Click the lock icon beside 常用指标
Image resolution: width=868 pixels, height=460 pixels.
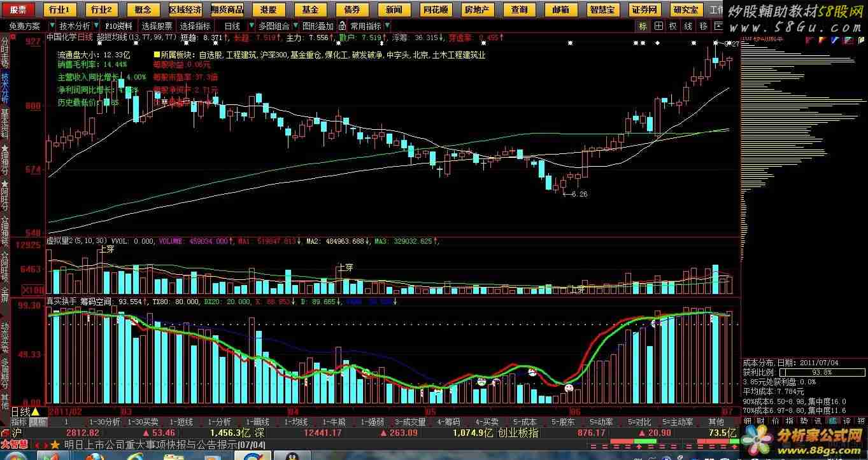[343, 26]
